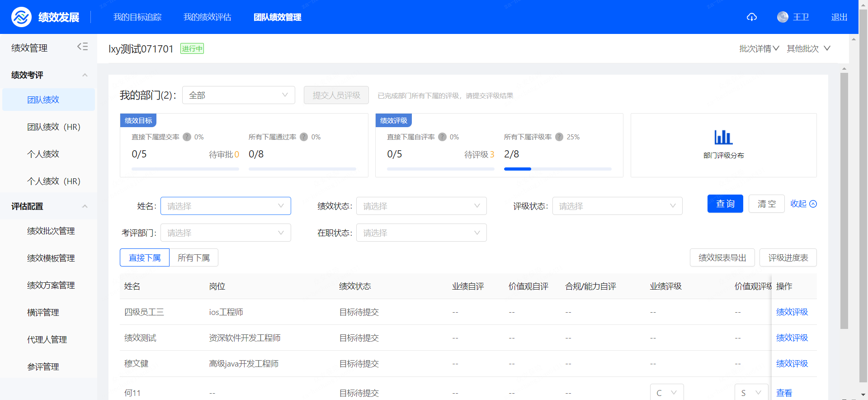Click 绩效报表导出 button
This screenshot has height=400, width=868.
click(722, 257)
